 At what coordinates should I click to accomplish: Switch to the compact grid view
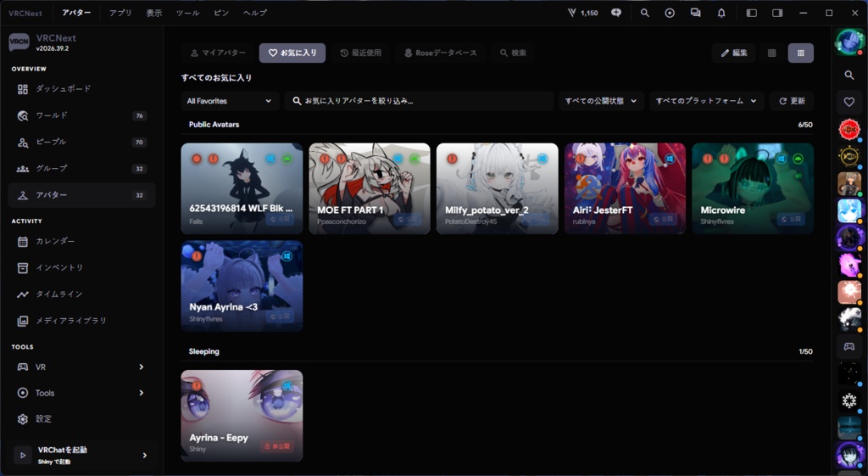[x=771, y=53]
